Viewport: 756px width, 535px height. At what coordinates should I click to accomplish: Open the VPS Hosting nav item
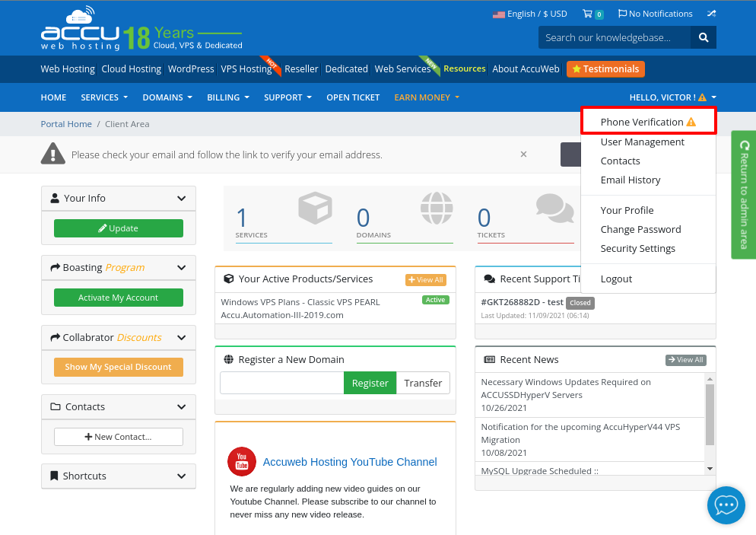pyautogui.click(x=246, y=69)
